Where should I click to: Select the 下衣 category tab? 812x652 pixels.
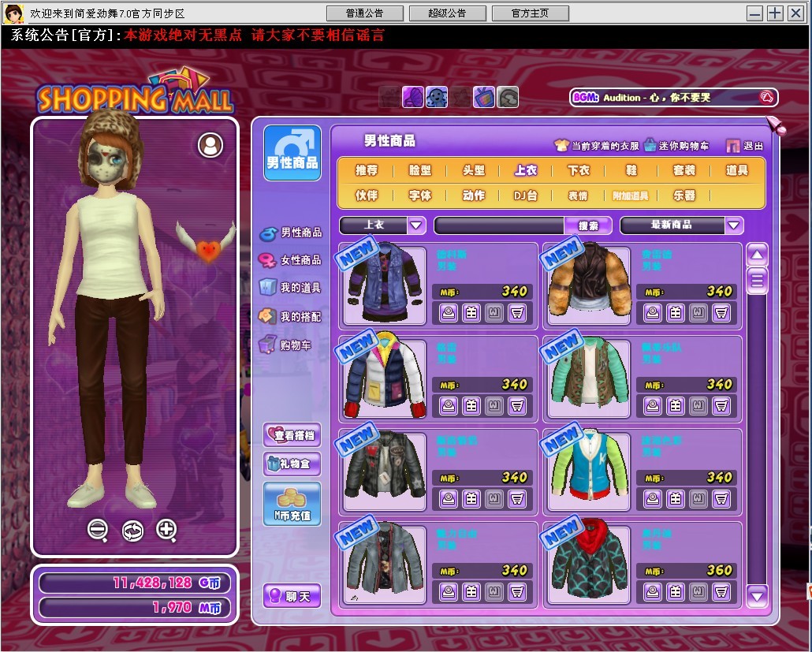point(579,170)
